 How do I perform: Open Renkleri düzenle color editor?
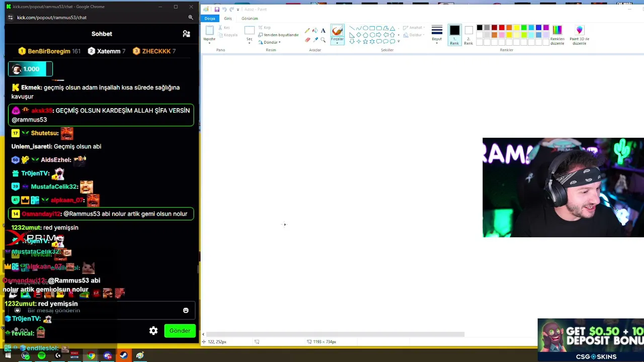click(x=557, y=35)
